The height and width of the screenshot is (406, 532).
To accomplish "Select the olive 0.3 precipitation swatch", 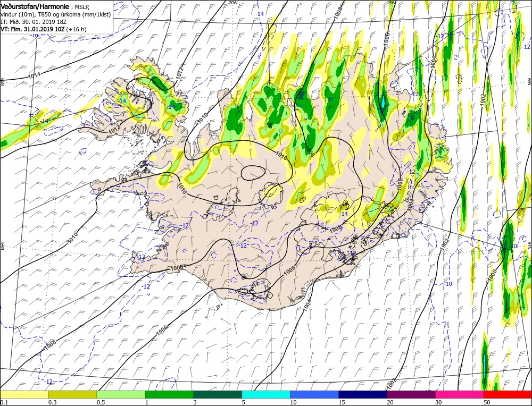I will [72, 394].
